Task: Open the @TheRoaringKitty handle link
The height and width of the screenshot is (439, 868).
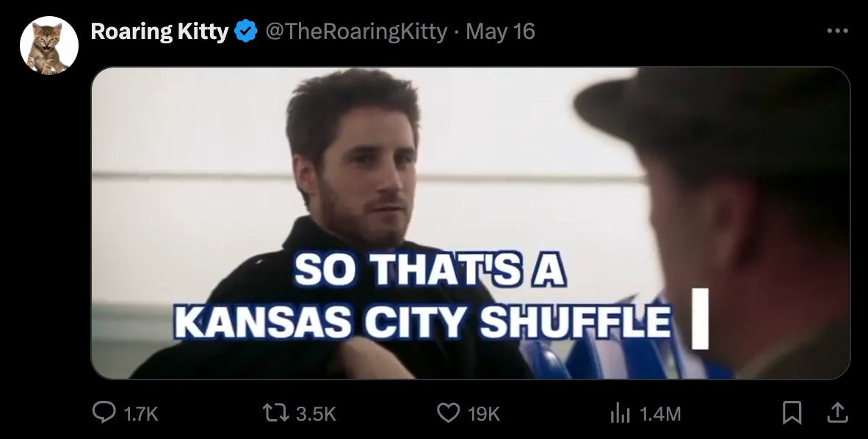Action: click(356, 32)
